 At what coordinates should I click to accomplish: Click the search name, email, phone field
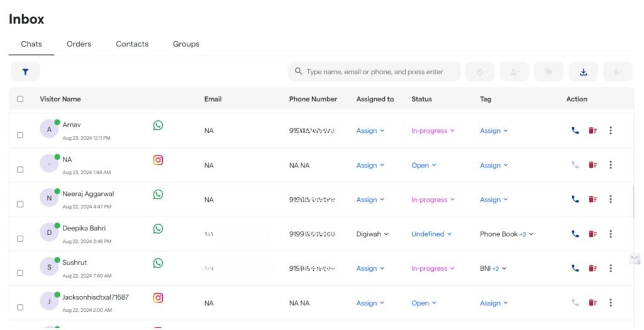[374, 72]
